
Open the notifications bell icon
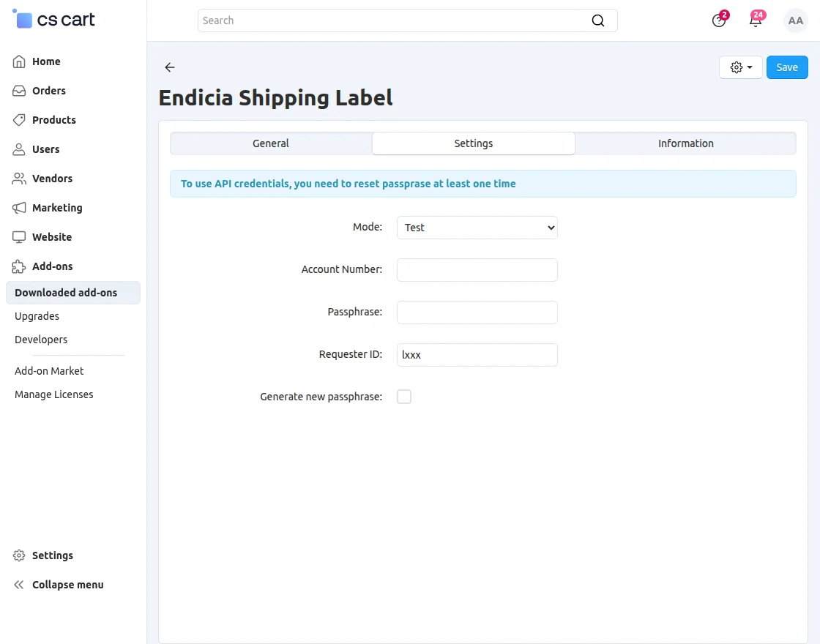pyautogui.click(x=756, y=20)
